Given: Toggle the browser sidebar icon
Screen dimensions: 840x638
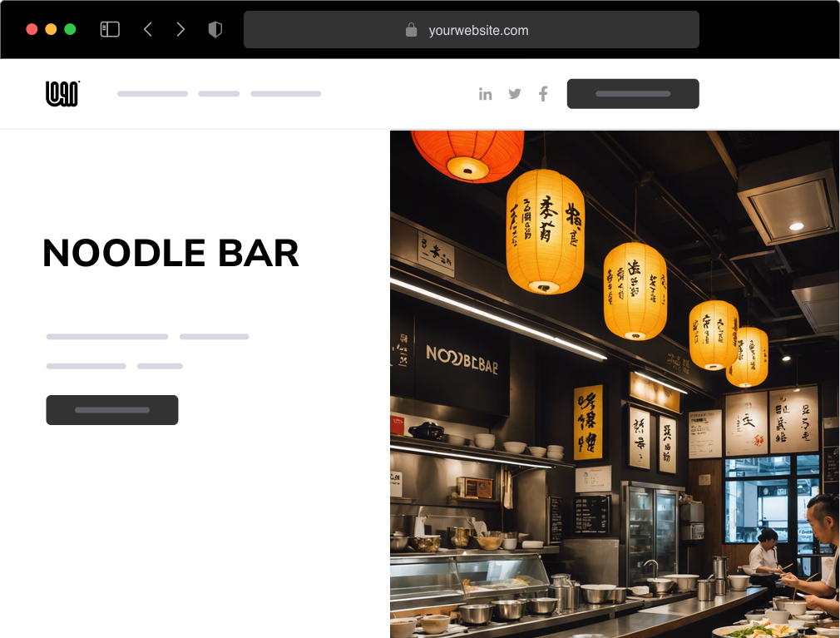Looking at the screenshot, I should click(x=110, y=29).
